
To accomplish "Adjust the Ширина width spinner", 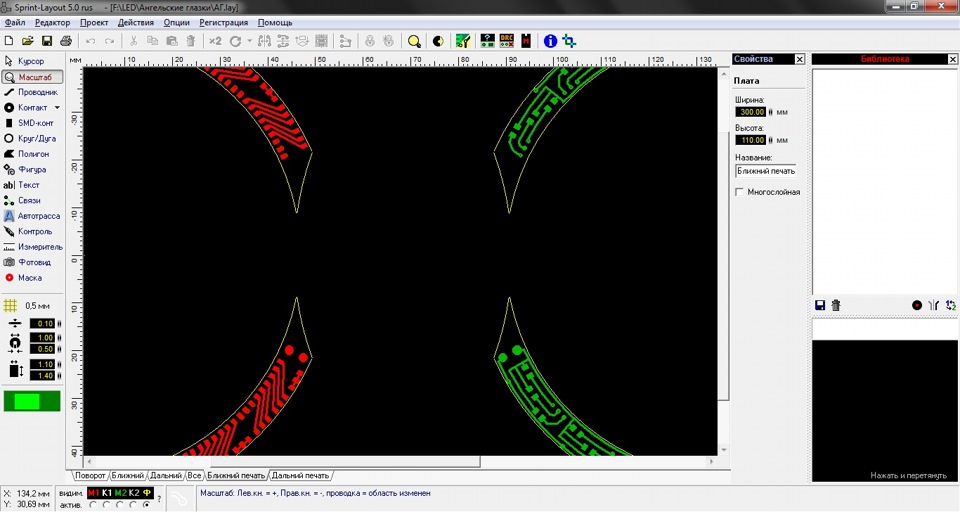I will [x=770, y=112].
